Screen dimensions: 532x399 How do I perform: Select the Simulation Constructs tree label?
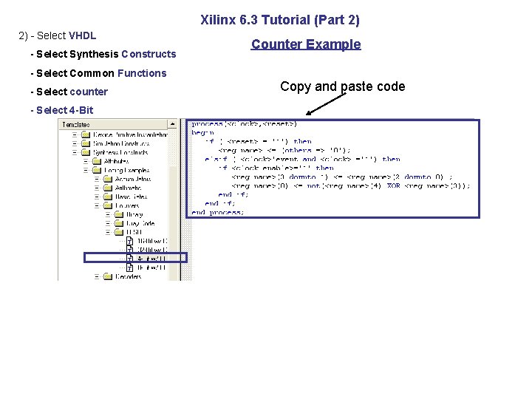click(121, 143)
